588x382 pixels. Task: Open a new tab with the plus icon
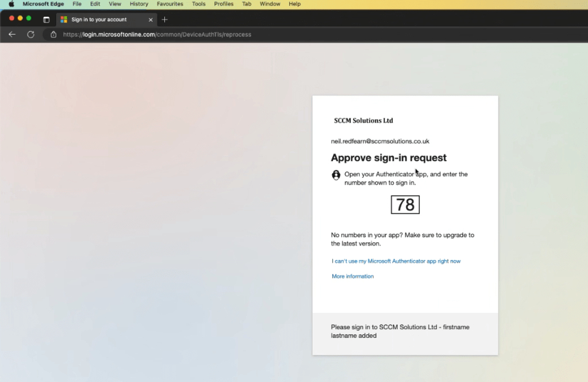tap(165, 20)
